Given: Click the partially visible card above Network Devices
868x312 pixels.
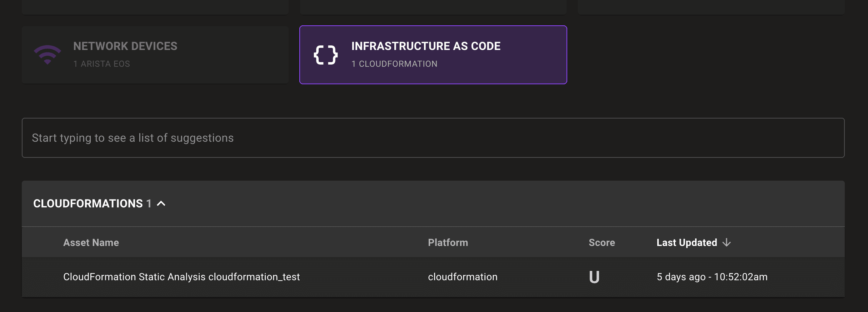Looking at the screenshot, I should [155, 7].
